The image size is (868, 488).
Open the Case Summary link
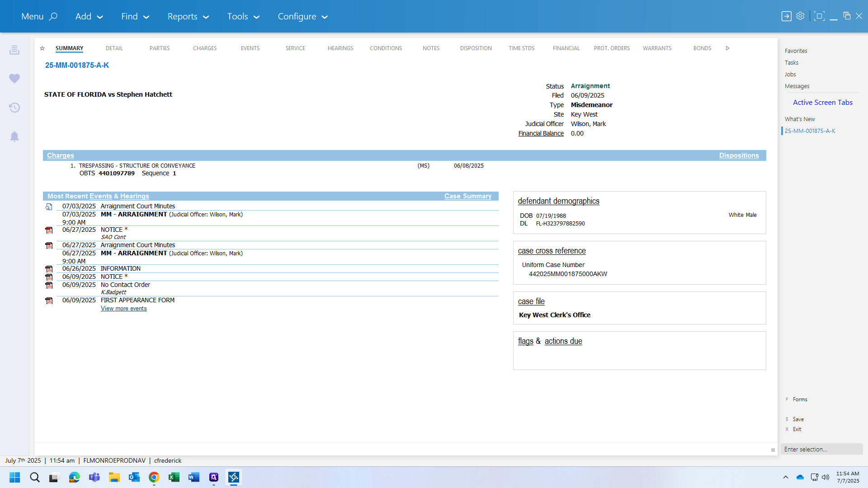(x=467, y=196)
